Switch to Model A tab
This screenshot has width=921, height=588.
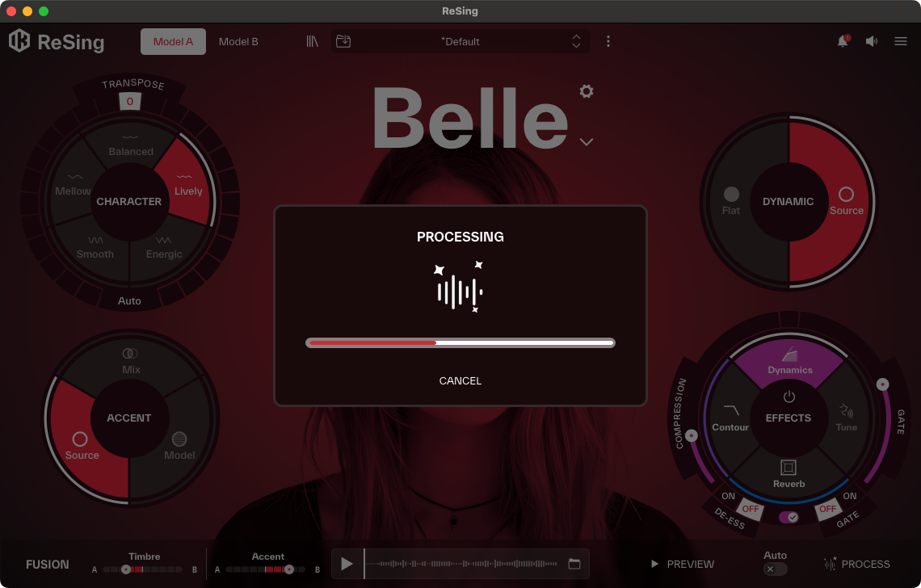(x=173, y=41)
